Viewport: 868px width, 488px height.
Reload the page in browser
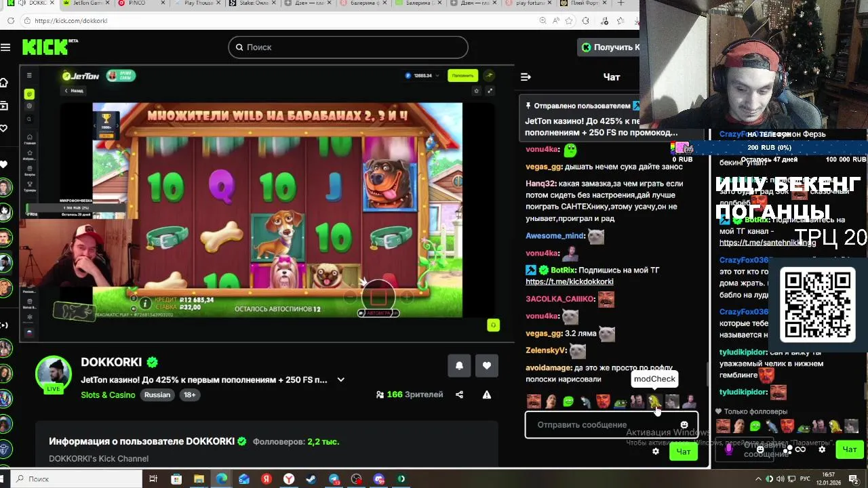[11, 21]
